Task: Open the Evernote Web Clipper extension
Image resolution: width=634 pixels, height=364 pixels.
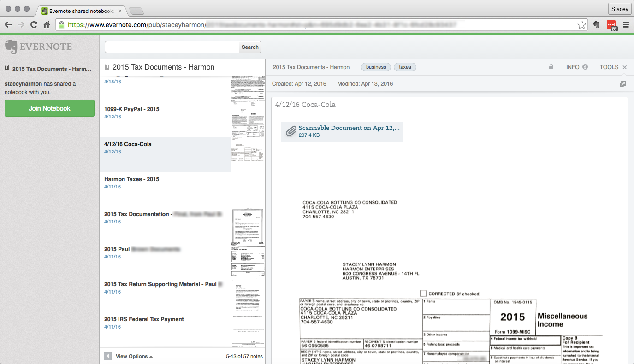Action: click(x=597, y=25)
